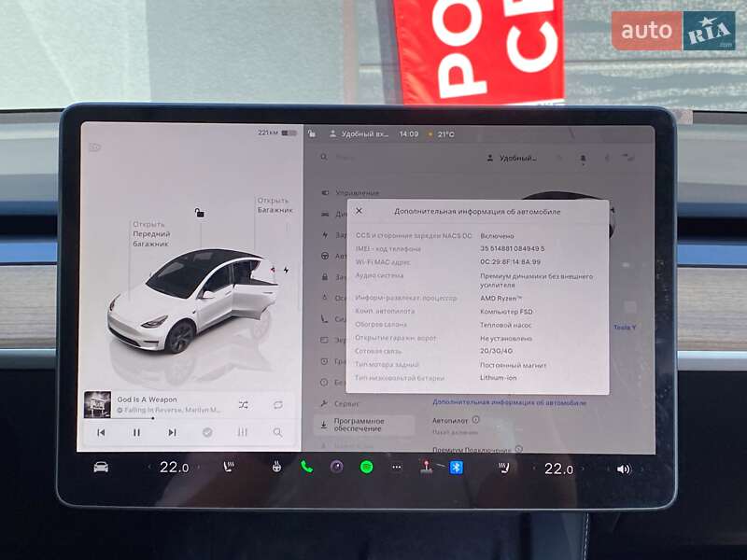
Task: Tap the Компьютер FSD value
Action: coord(506,312)
